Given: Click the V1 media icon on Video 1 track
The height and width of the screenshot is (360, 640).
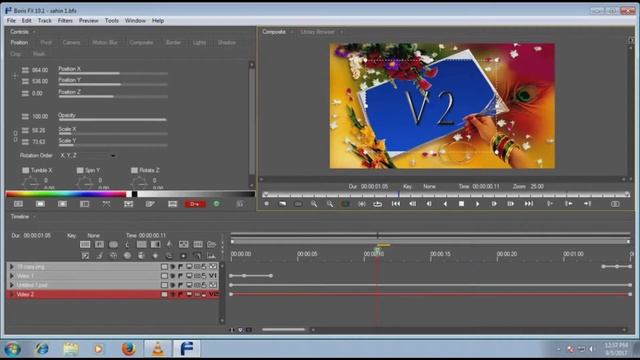Looking at the screenshot, I should tap(213, 276).
